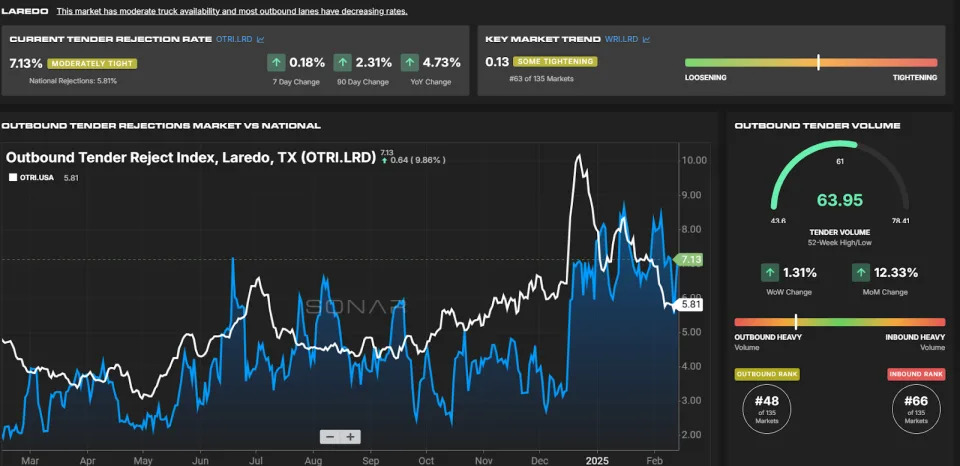The image size is (960, 466).
Task: Click the Loosening–Tightening gauge marker
Action: [x=819, y=62]
